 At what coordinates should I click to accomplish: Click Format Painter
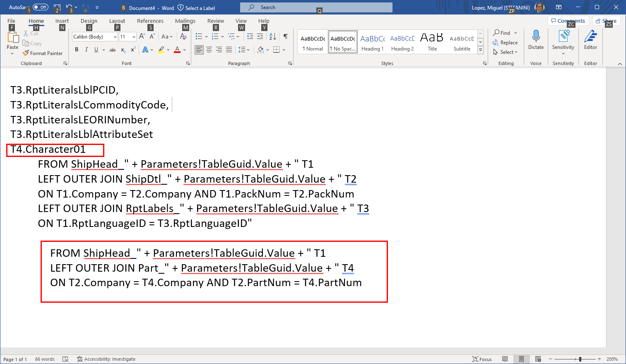point(43,53)
